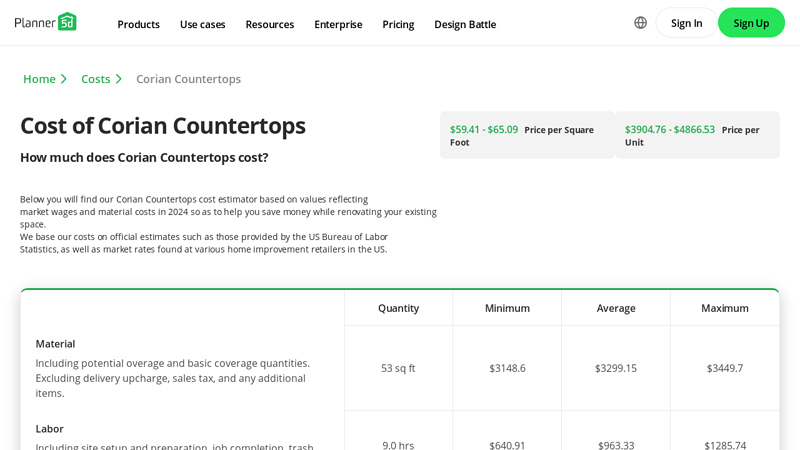
Task: Click the "53 sq ft" quantity cell
Action: pyautogui.click(x=398, y=368)
